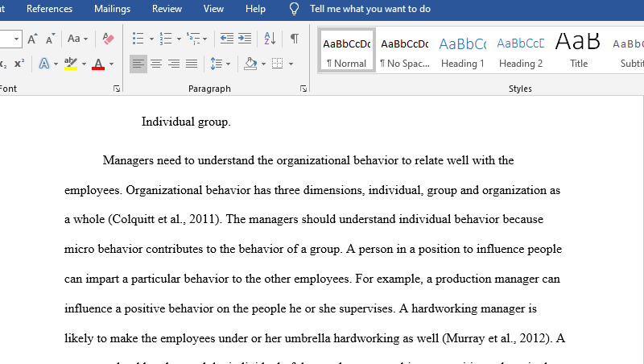Toggle show paragraph marks
Viewport: 644px width, 364px height.
click(295, 39)
